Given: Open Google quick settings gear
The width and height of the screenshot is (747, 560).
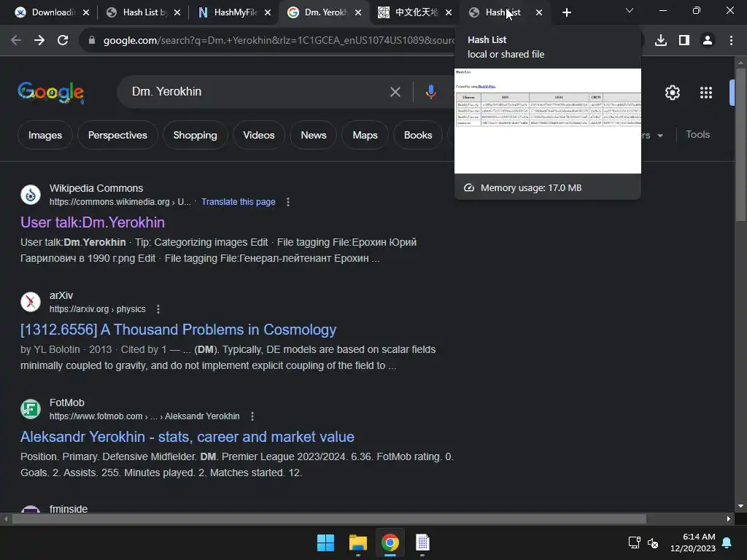Looking at the screenshot, I should [672, 93].
